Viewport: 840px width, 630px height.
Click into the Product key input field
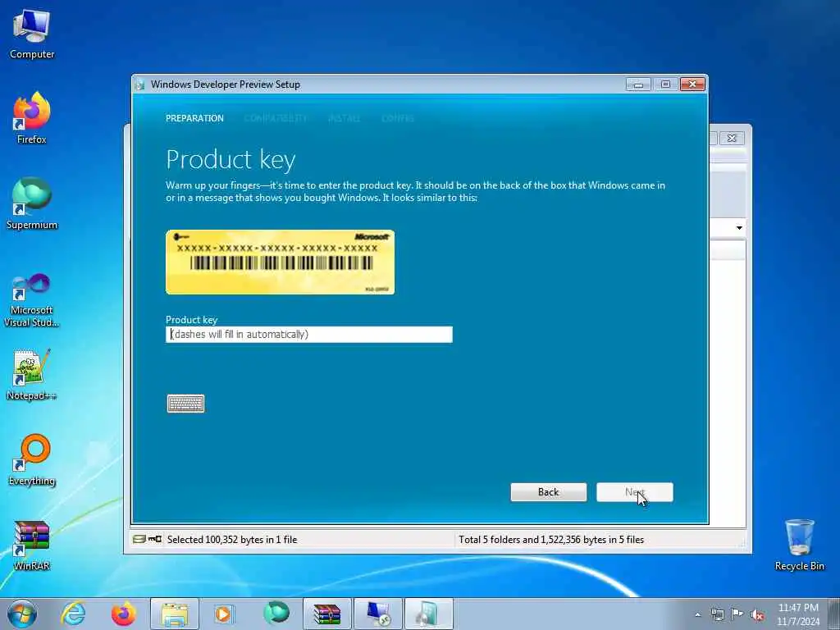[x=308, y=335]
